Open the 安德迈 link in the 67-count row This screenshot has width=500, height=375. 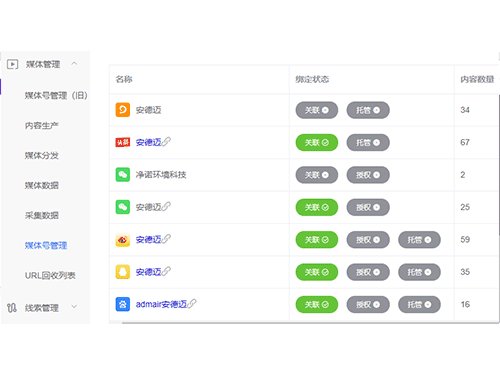click(148, 143)
